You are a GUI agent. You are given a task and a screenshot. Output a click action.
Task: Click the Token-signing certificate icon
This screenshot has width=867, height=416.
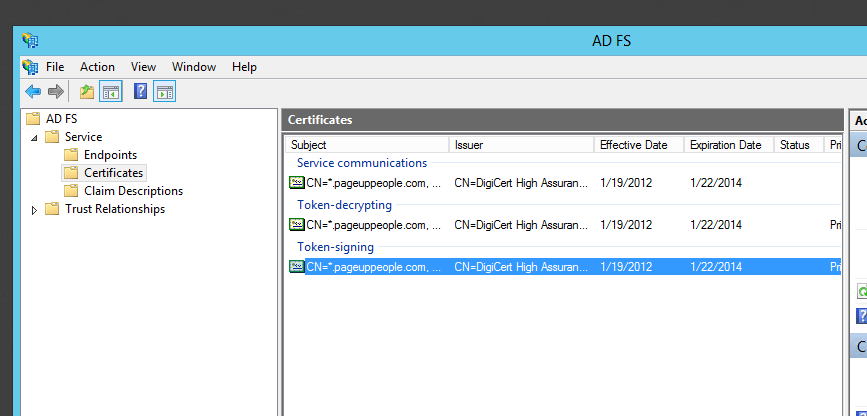click(x=297, y=267)
